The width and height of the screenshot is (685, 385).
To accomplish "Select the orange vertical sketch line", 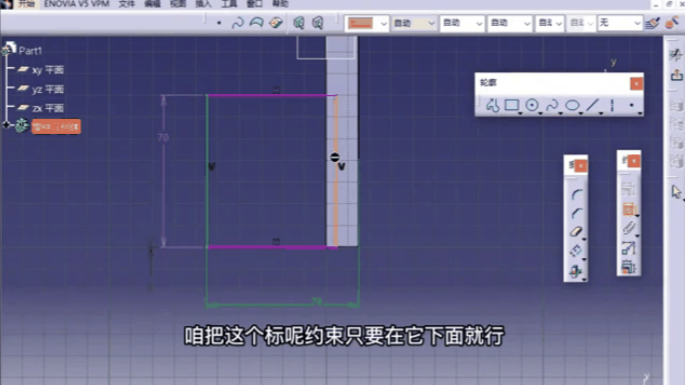I will pos(336,171).
